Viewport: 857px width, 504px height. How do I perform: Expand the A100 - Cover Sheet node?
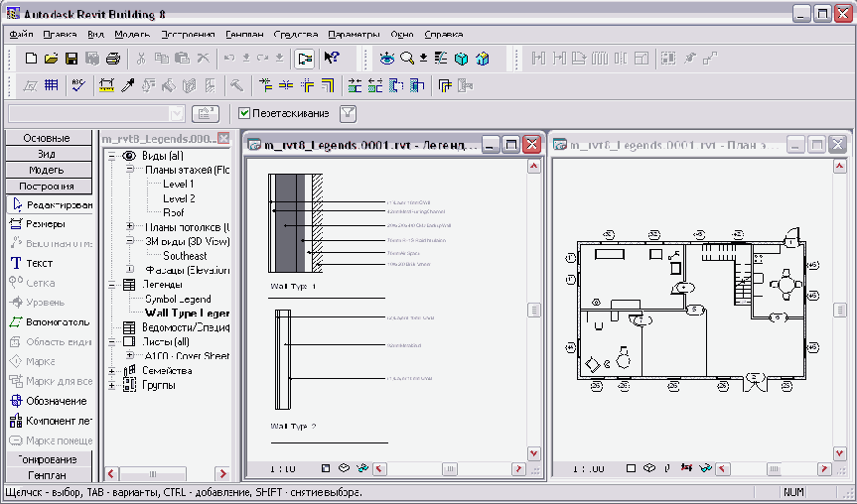pos(130,355)
